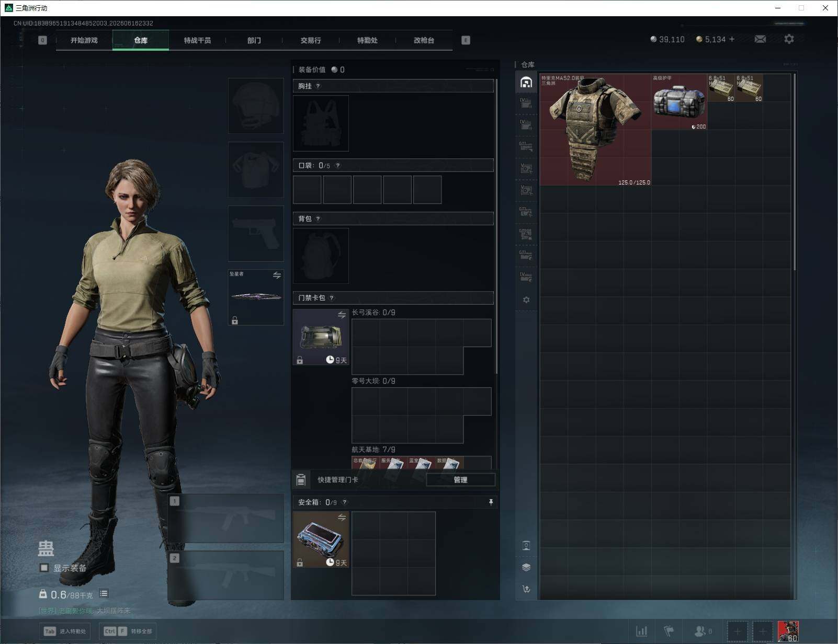Open game settings gear in top bar
This screenshot has height=644, width=838.
click(789, 39)
